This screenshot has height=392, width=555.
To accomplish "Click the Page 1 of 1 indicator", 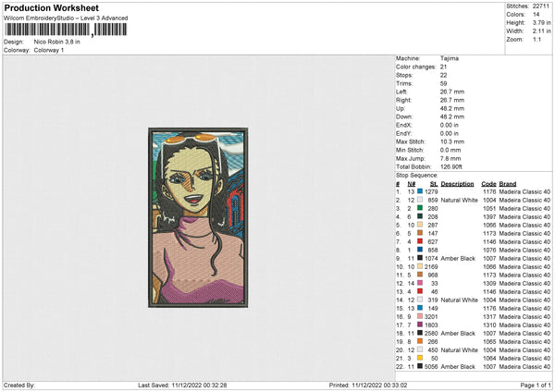I will 536,386.
